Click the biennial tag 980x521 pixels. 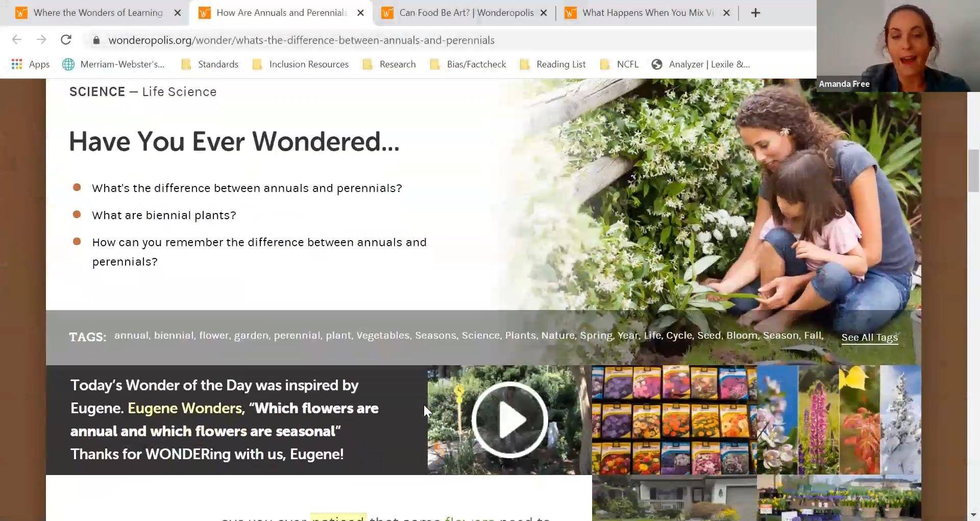coord(174,336)
